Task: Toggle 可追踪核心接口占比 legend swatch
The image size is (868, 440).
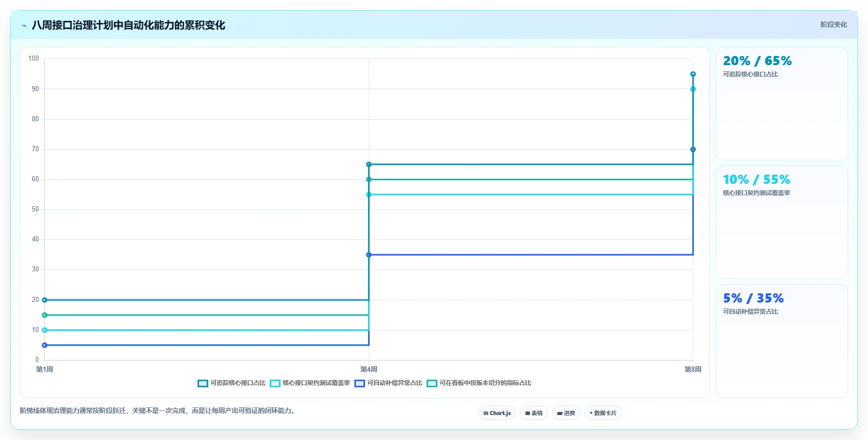Action: [203, 383]
